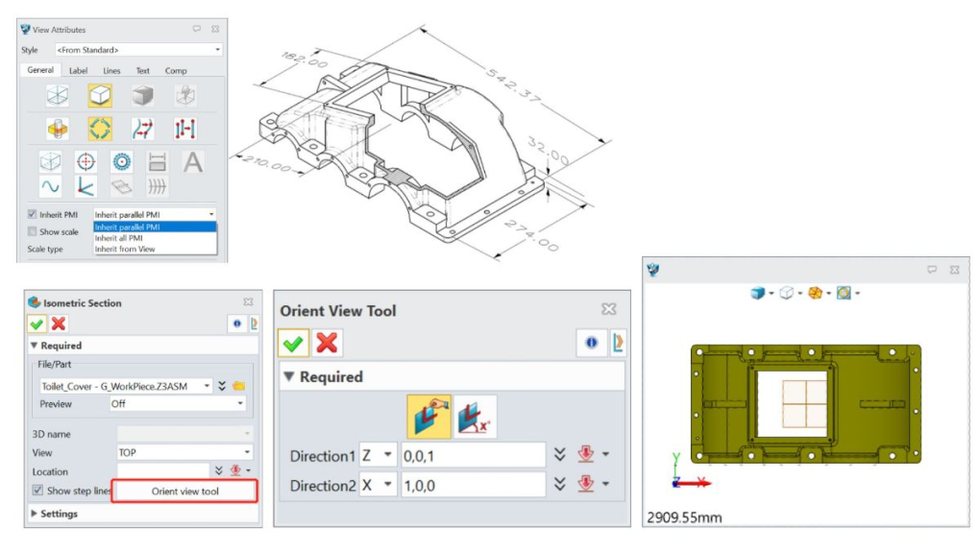Click the red pick icon beside Direction1
The height and width of the screenshot is (551, 980).
point(586,454)
